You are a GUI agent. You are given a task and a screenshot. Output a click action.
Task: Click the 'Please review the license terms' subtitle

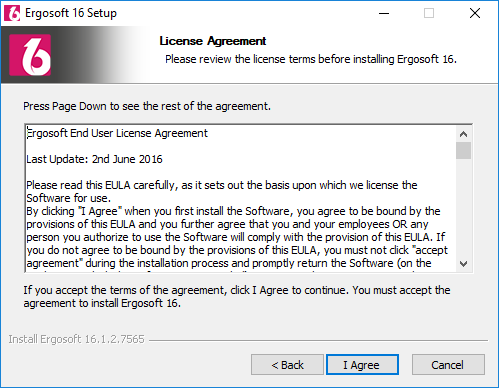click(x=311, y=59)
